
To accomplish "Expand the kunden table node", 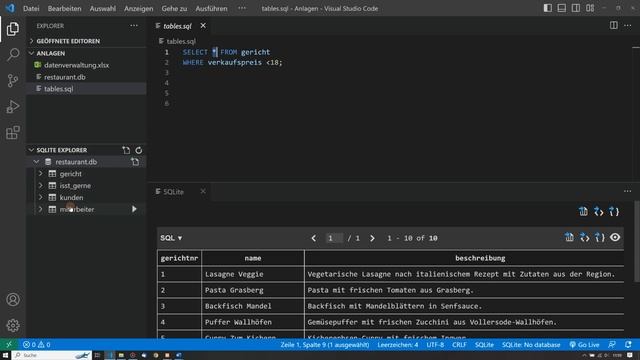I will [x=40, y=198].
